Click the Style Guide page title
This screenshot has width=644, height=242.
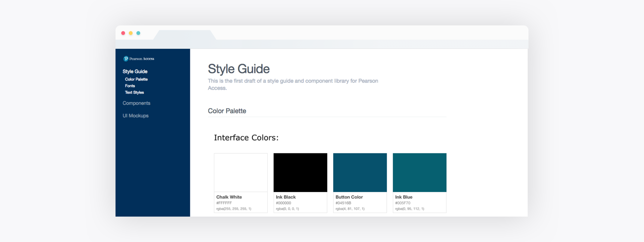pyautogui.click(x=239, y=69)
